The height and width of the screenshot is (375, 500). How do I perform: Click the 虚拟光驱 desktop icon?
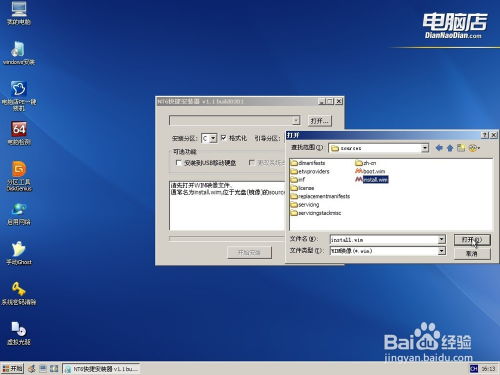point(19,333)
